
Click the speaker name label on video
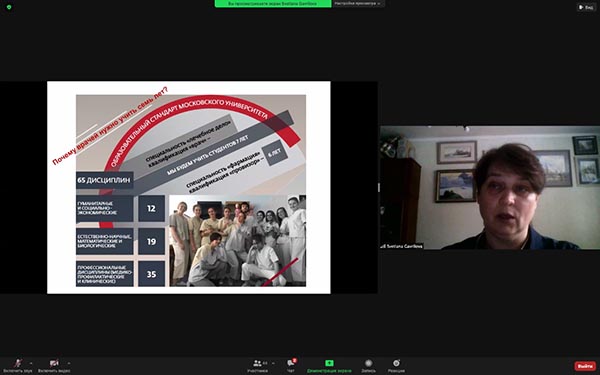pyautogui.click(x=402, y=246)
